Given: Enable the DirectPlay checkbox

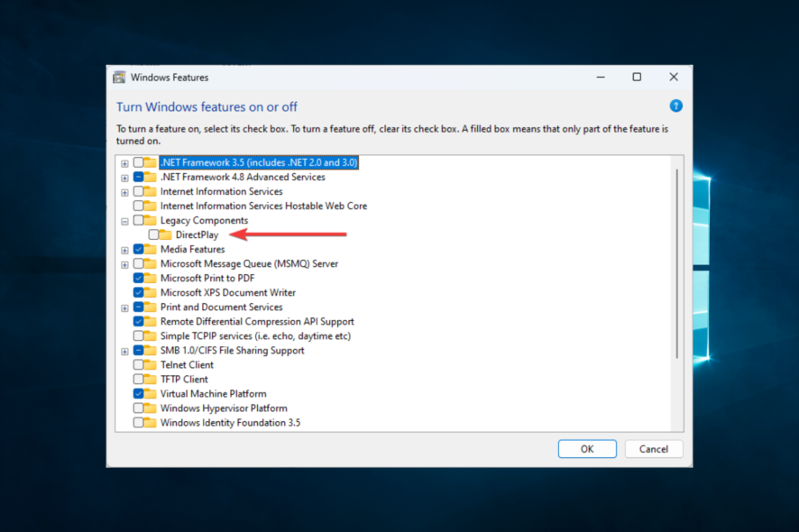Looking at the screenshot, I should pos(153,234).
